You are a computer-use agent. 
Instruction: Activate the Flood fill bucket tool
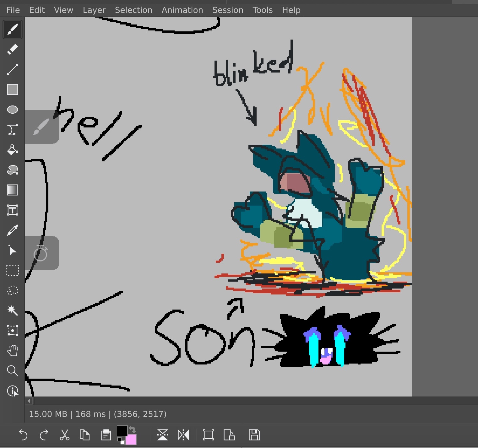click(x=13, y=150)
